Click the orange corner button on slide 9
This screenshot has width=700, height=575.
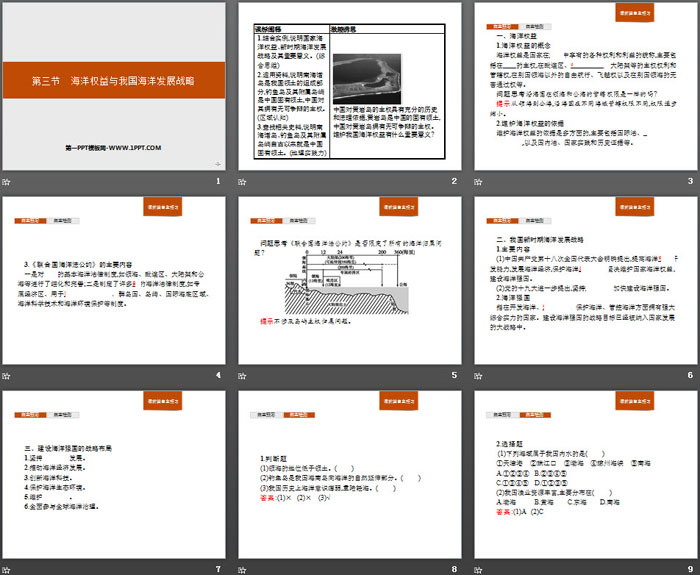(x=634, y=401)
